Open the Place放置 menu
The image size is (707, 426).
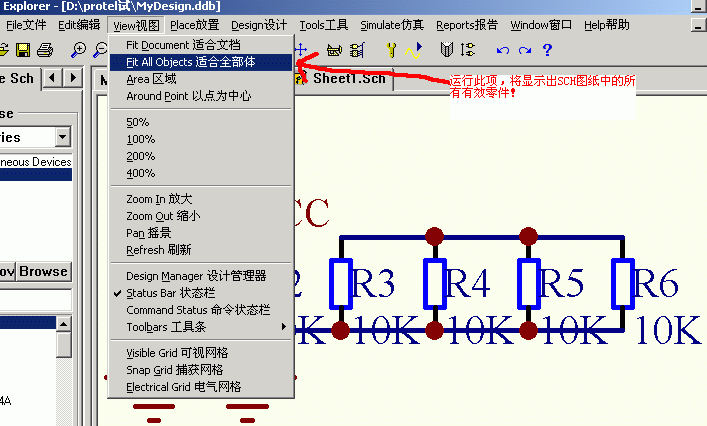click(194, 25)
